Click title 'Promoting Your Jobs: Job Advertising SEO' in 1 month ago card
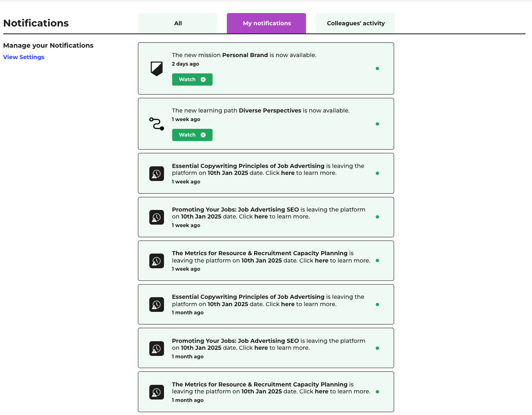 235,341
